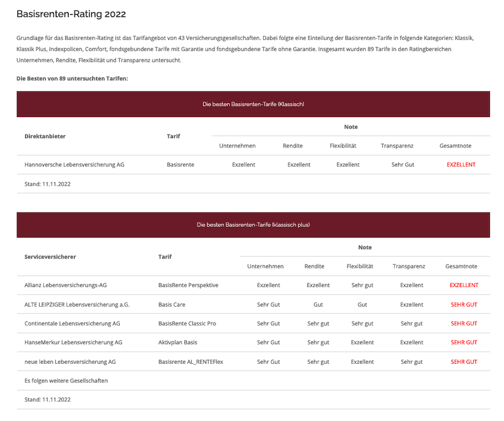The width and height of the screenshot is (504, 421).
Task: Click ALTE LEIPZIGER's 'Exzellent' Transparenz grade
Action: pyautogui.click(x=412, y=304)
